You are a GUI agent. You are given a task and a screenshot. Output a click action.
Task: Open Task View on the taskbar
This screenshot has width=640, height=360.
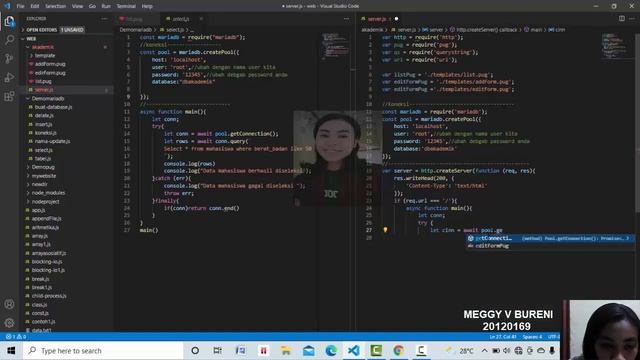tap(218, 351)
